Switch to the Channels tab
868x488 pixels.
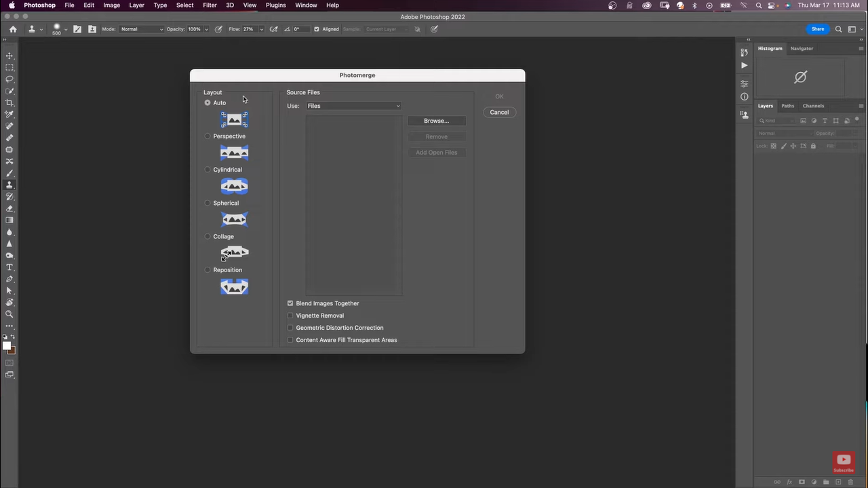pyautogui.click(x=813, y=106)
